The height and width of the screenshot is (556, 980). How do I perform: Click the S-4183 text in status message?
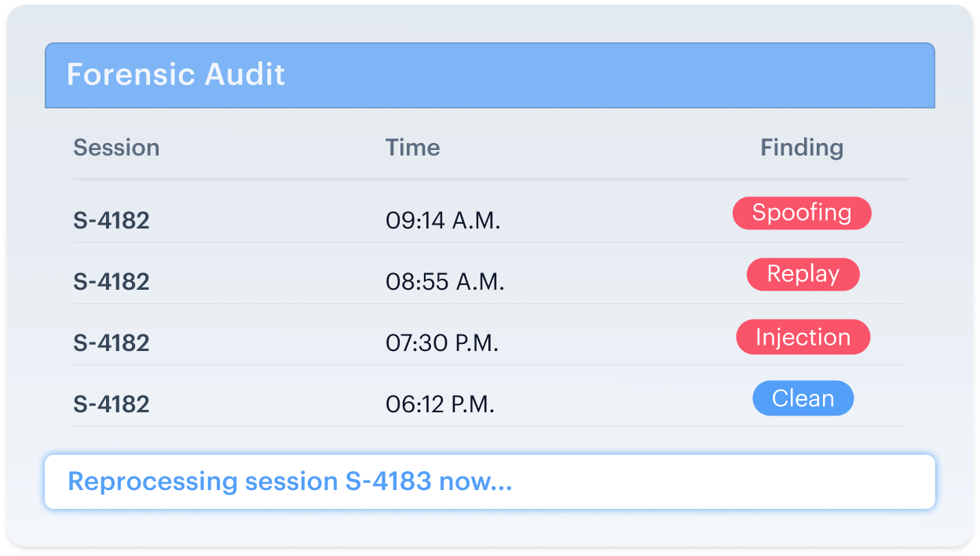pyautogui.click(x=389, y=481)
